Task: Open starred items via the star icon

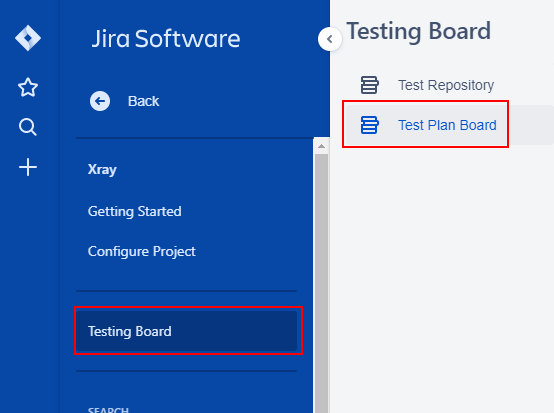Action: 28,87
